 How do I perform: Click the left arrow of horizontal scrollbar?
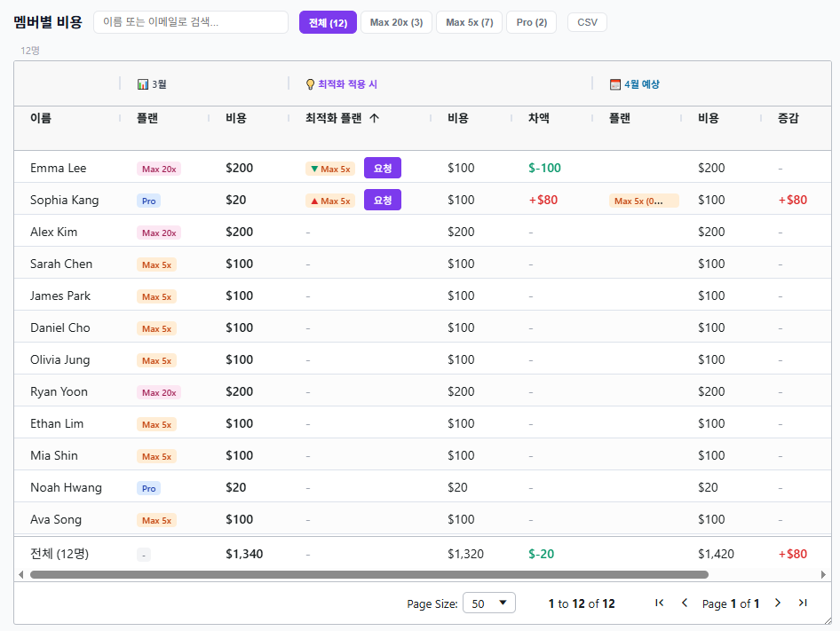[21, 575]
